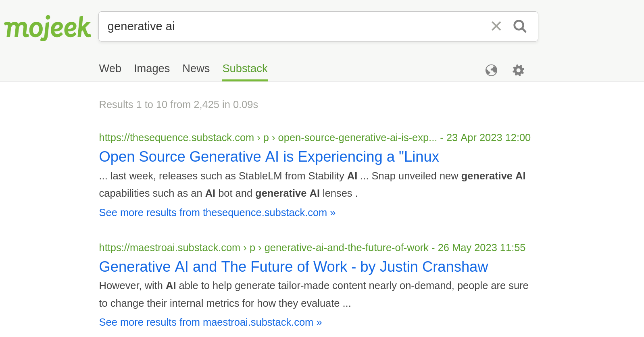Image resolution: width=644 pixels, height=337 pixels.
Task: Click the Results 1 to 10 count text
Action: [x=179, y=105]
